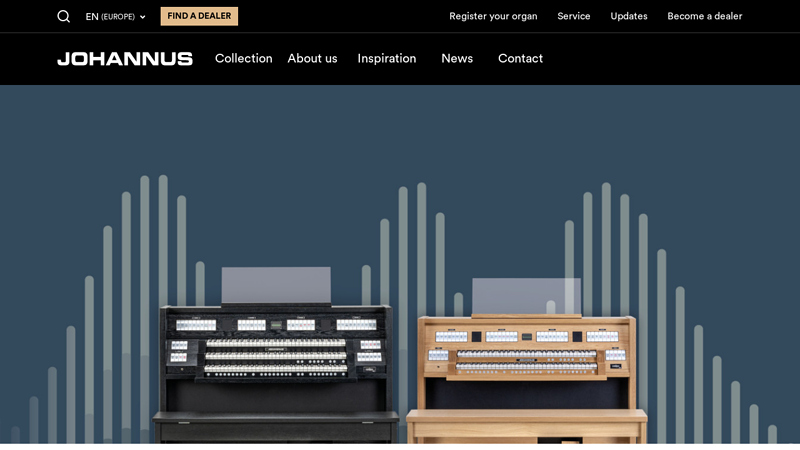
Task: Follow the Register your organ link
Action: [493, 16]
